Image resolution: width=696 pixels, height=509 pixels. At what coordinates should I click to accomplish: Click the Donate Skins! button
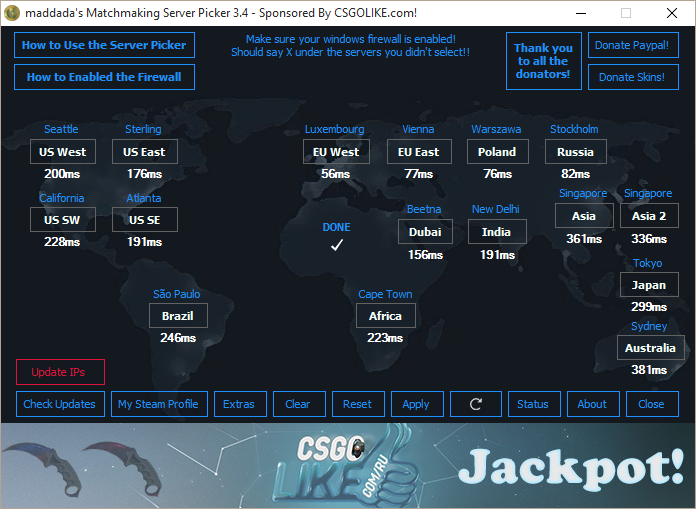632,77
